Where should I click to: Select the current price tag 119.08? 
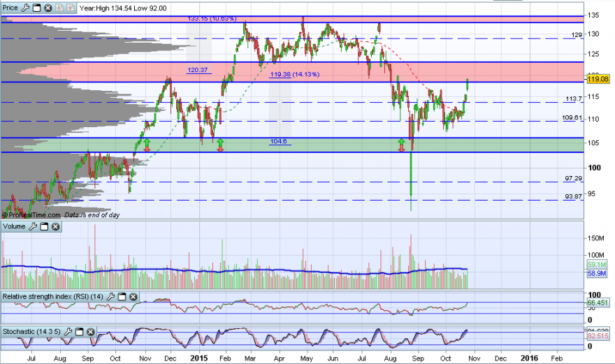[598, 79]
